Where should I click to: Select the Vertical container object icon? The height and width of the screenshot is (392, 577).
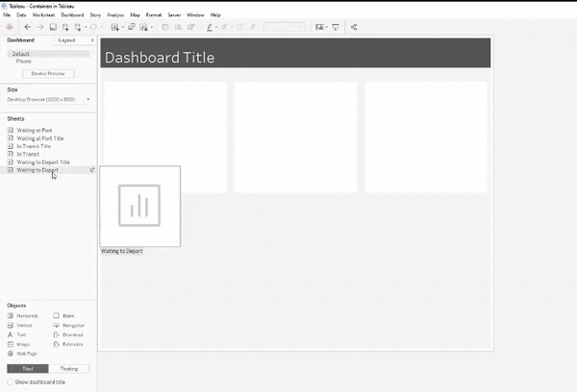[x=10, y=326]
